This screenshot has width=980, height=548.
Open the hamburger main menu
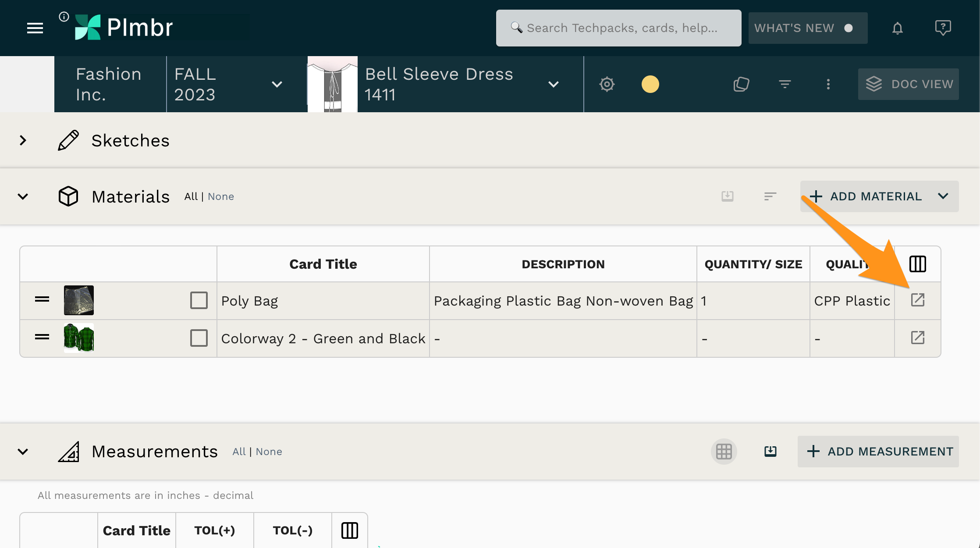pos(35,28)
